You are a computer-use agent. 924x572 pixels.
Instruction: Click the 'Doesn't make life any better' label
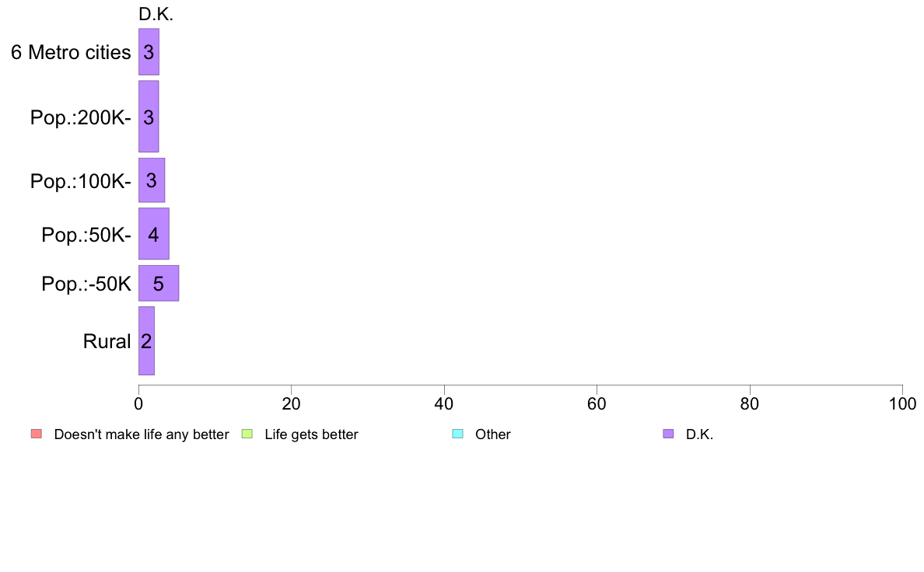click(x=142, y=434)
